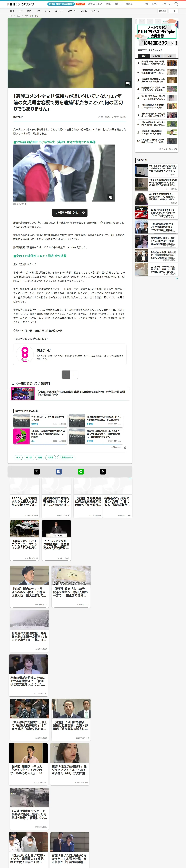Click the 会員登録 button

pyautogui.click(x=162, y=11)
